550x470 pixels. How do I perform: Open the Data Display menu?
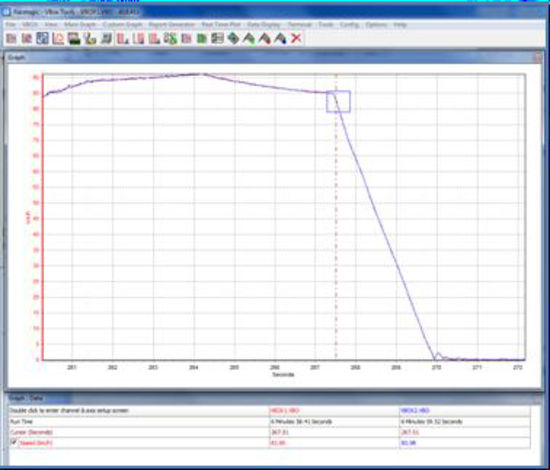(x=264, y=25)
